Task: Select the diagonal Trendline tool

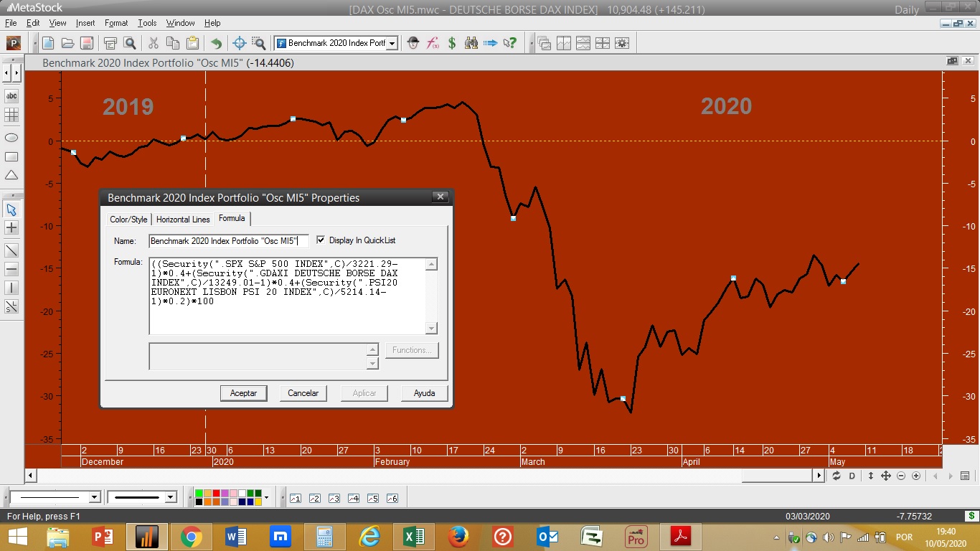Action: 11,250
